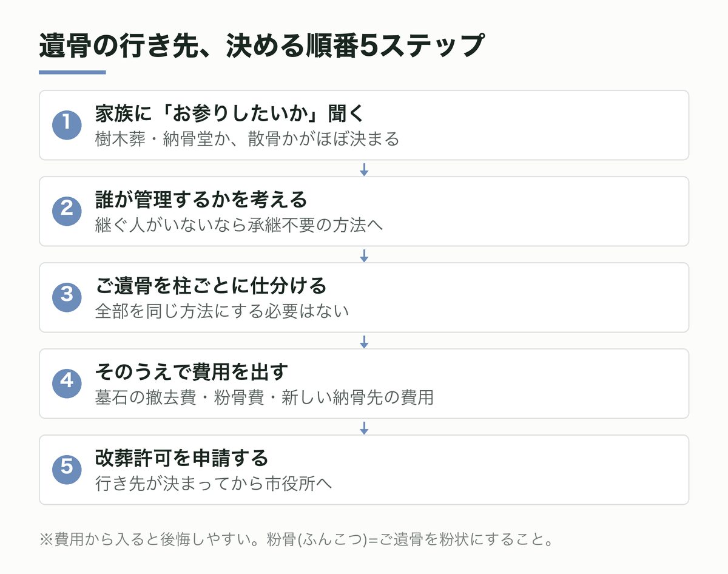
Task: Click the main title 遺骨の行き先、決める順番5ステップ
Action: tap(261, 46)
